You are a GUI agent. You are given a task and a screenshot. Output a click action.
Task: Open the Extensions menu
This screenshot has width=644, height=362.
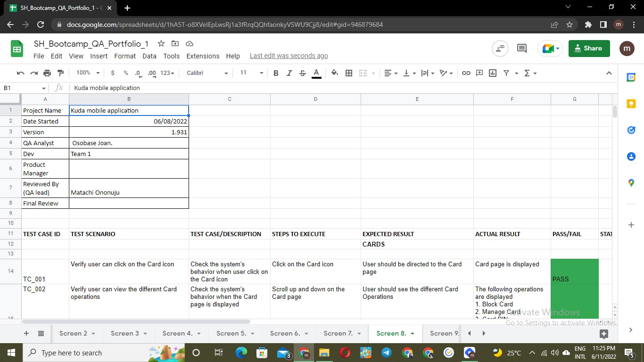click(203, 56)
